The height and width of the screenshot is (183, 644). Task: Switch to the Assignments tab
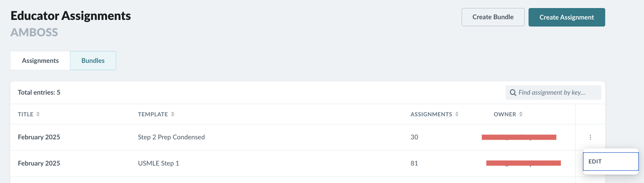[40, 60]
